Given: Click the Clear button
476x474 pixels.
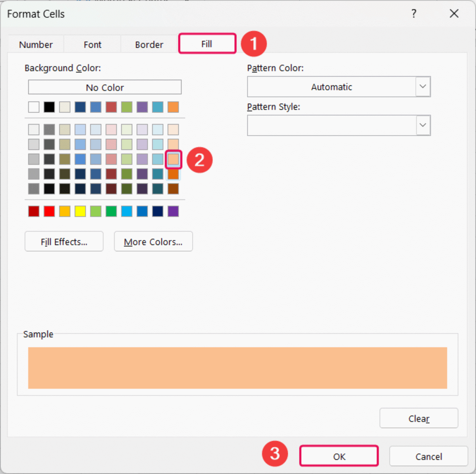Looking at the screenshot, I should [419, 418].
